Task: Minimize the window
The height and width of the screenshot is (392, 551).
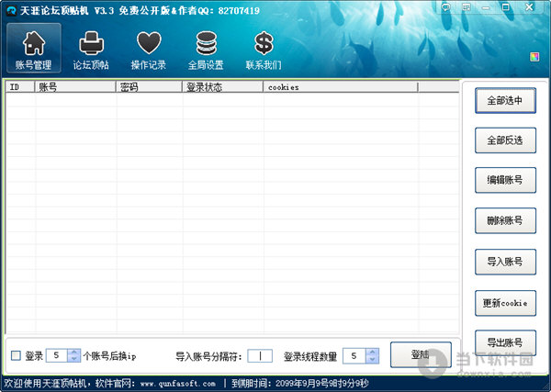Action: pos(486,7)
